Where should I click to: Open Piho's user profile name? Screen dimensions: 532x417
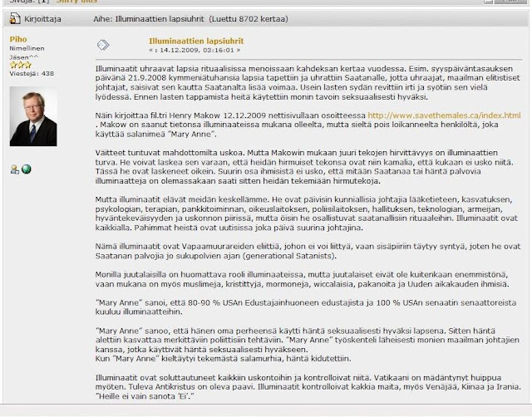click(x=18, y=39)
